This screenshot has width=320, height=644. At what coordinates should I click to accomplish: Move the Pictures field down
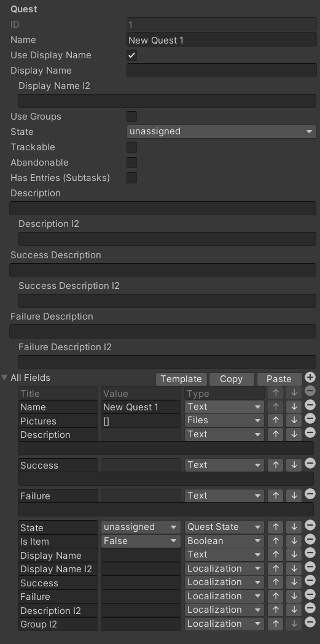coord(294,420)
